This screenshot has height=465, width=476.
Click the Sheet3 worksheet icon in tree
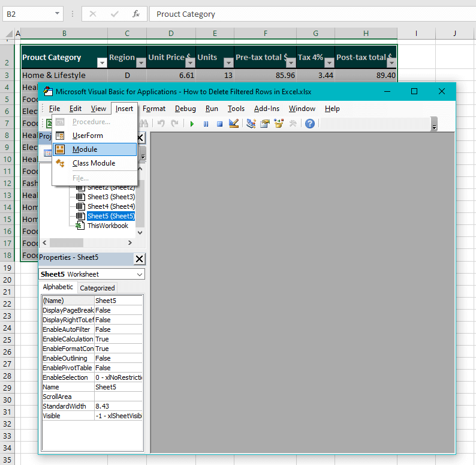tap(80, 197)
